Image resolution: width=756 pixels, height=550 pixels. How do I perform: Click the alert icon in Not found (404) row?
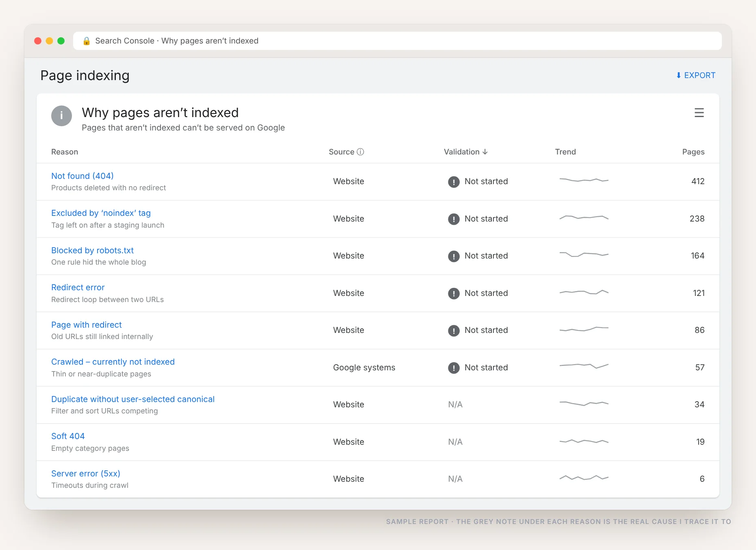[454, 182]
